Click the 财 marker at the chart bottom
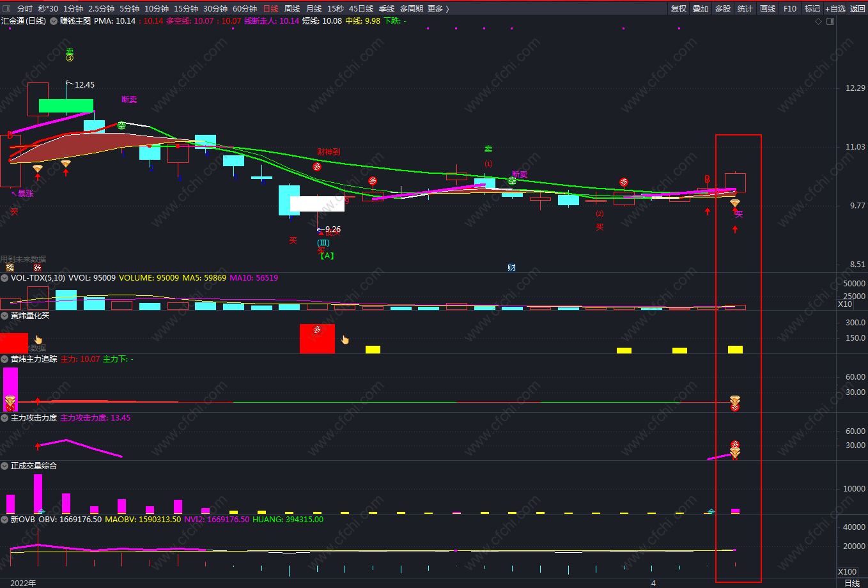Image resolution: width=868 pixels, height=588 pixels. point(511,268)
